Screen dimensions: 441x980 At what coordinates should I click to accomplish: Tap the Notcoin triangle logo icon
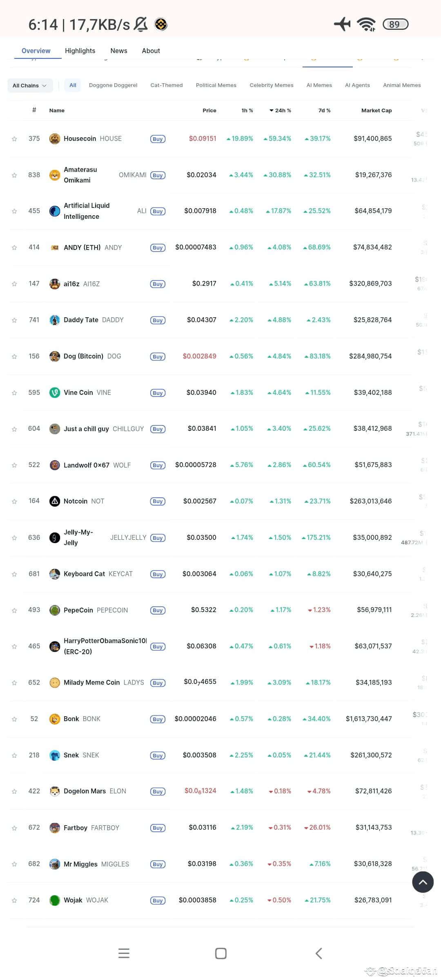pos(55,501)
